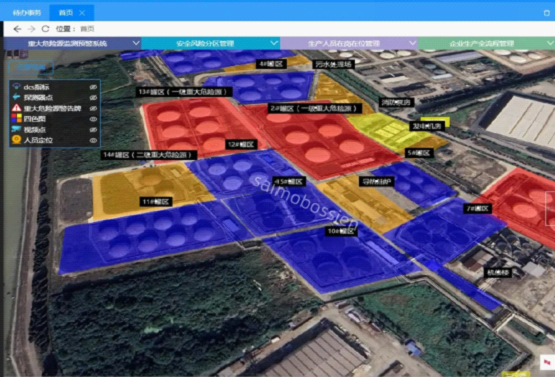This screenshot has height=377, width=555.
Task: Click the 人员定位 yellow location icon
Action: pyautogui.click(x=16, y=140)
